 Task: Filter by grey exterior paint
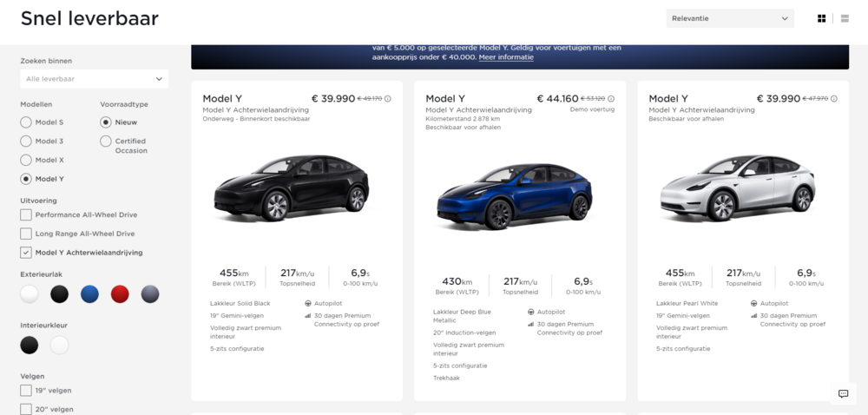[x=150, y=294]
